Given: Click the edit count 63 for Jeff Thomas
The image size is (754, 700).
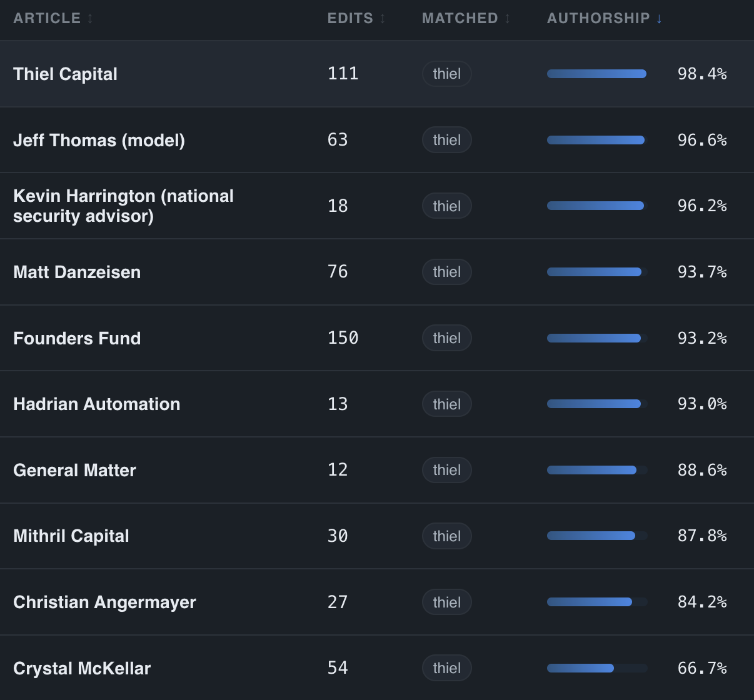Looking at the screenshot, I should (x=338, y=140).
